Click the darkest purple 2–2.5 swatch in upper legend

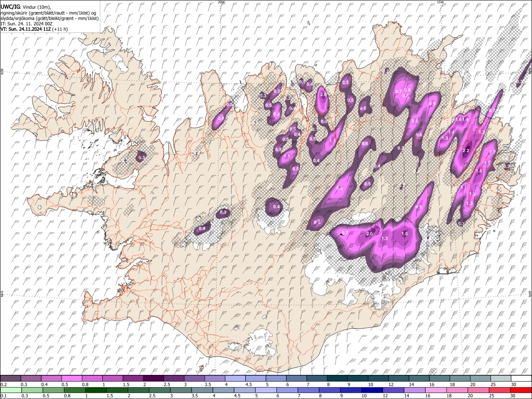[x=153, y=379]
